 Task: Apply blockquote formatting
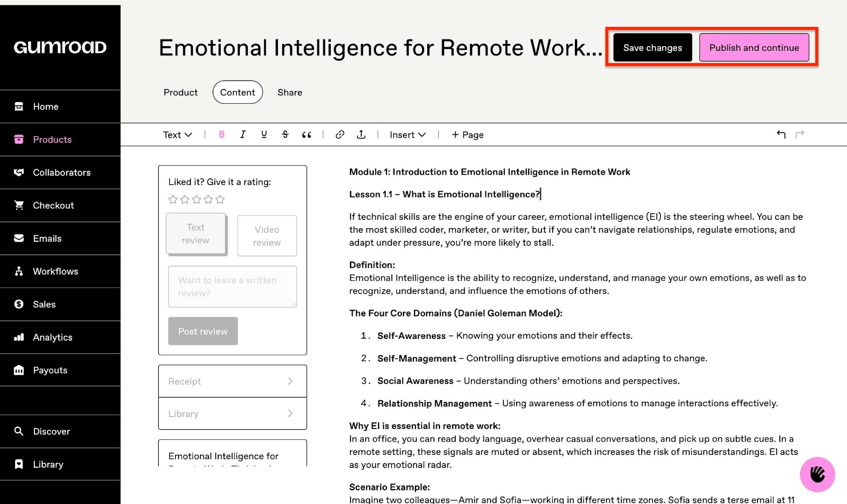[307, 134]
